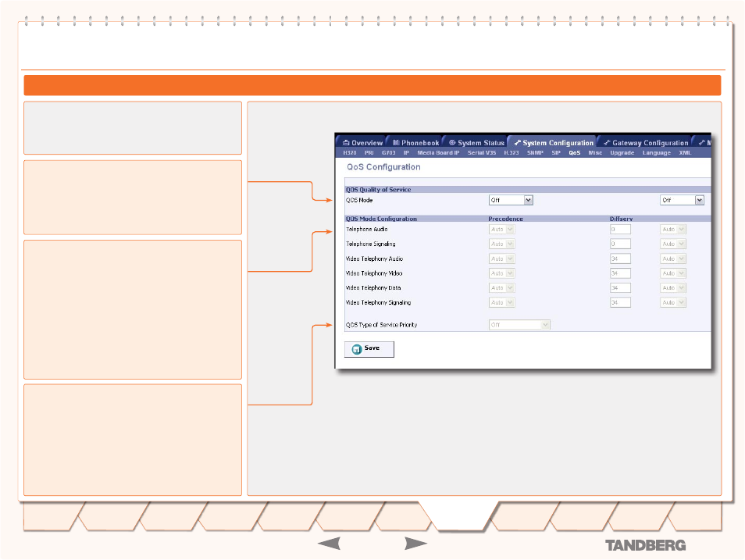The image size is (745, 560).
Task: Save the QoS configuration
Action: tap(369, 349)
